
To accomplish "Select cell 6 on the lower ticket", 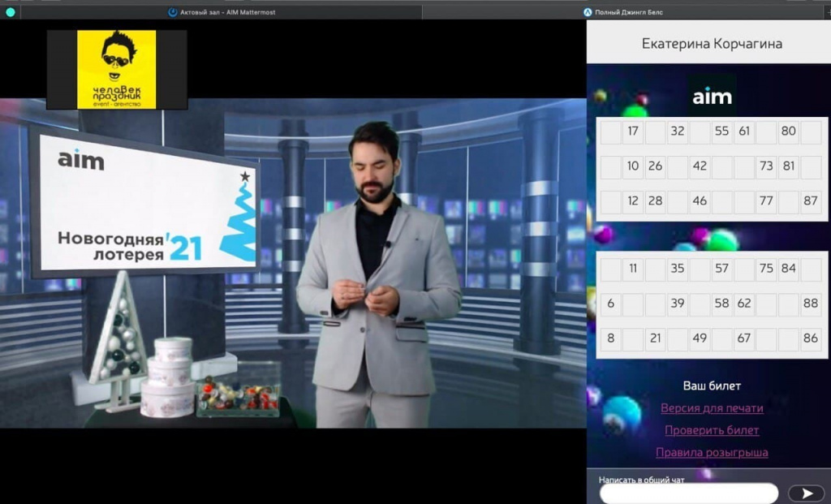I will pyautogui.click(x=610, y=304).
